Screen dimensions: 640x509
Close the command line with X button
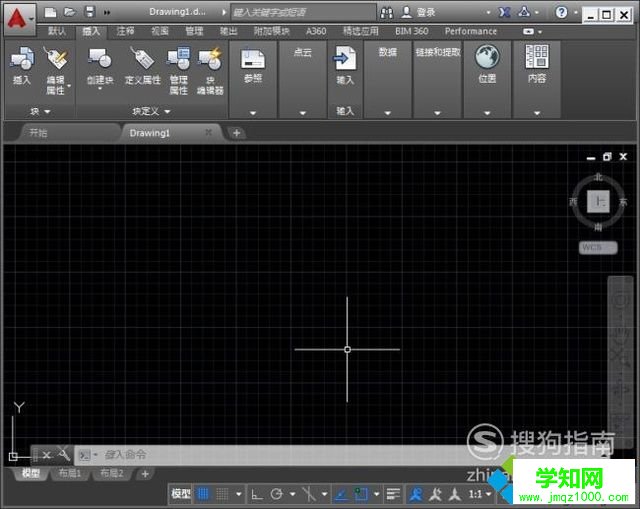click(47, 455)
